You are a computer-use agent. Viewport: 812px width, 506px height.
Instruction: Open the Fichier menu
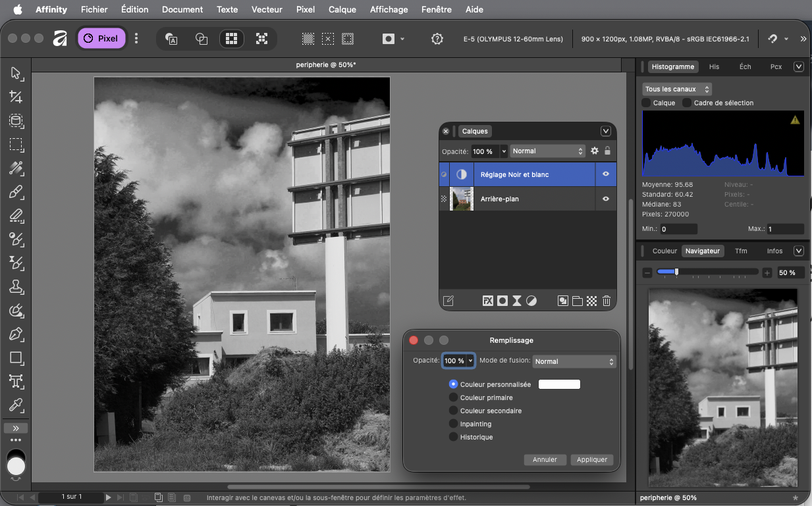pyautogui.click(x=94, y=9)
